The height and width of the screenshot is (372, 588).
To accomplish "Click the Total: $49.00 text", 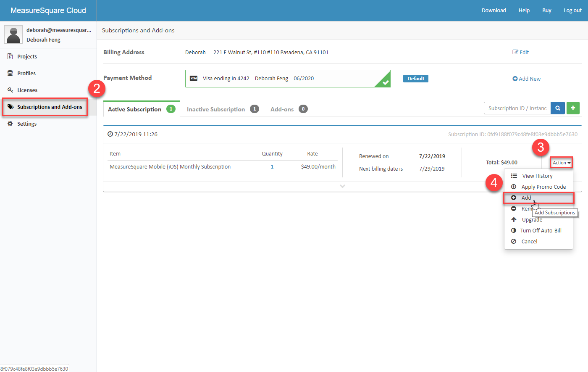I will 502,162.
